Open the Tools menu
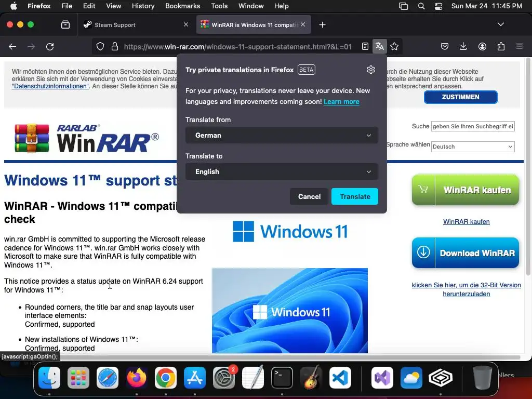Screen dimensions: 532x399 pos(219,6)
